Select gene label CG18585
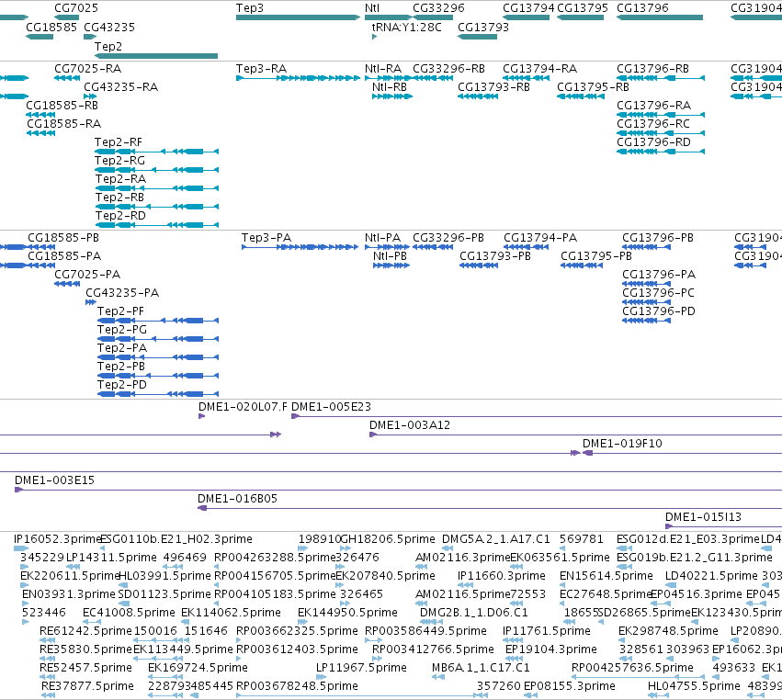This screenshot has height=700, width=782. coord(51,27)
